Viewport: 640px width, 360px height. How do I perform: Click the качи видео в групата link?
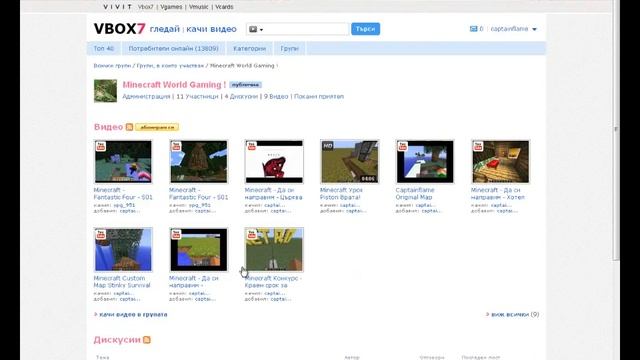click(x=133, y=315)
